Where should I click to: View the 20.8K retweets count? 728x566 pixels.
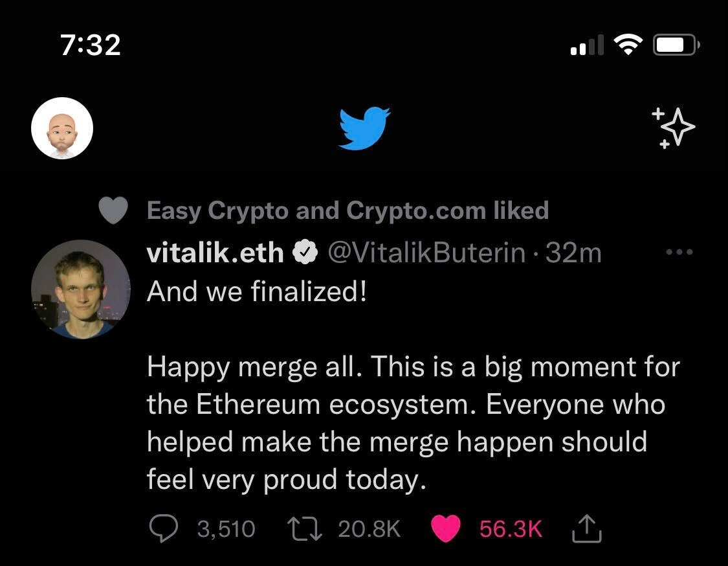point(370,529)
